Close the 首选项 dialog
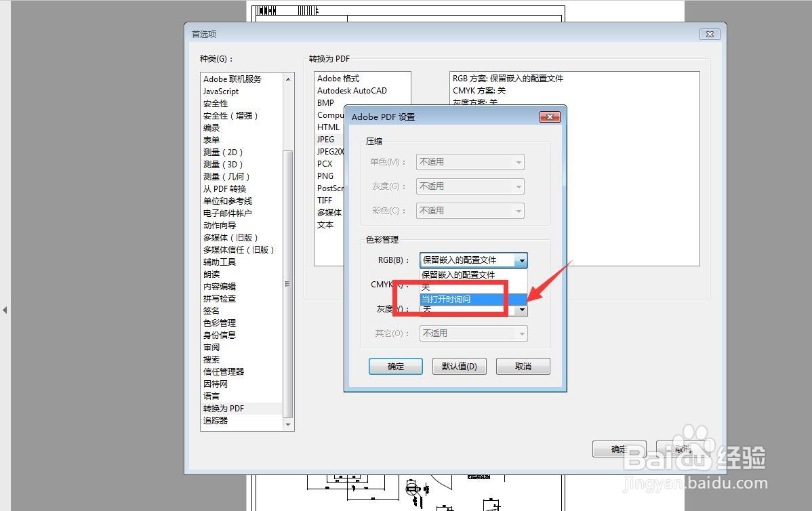 pos(710,34)
